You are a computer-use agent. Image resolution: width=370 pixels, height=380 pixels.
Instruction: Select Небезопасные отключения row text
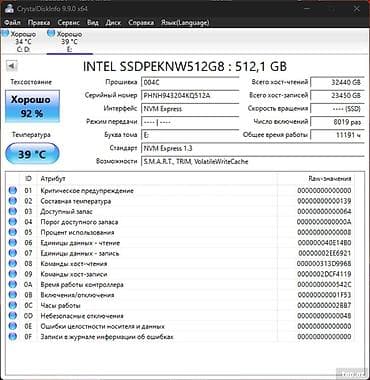coord(82,316)
